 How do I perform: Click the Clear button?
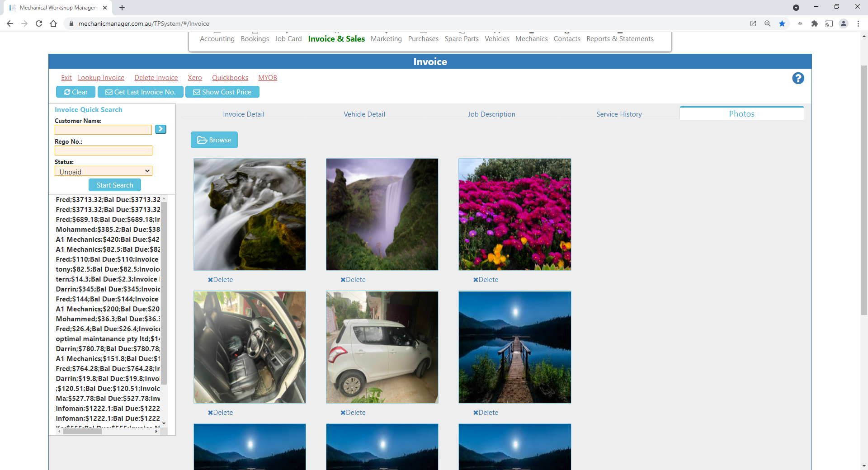75,92
